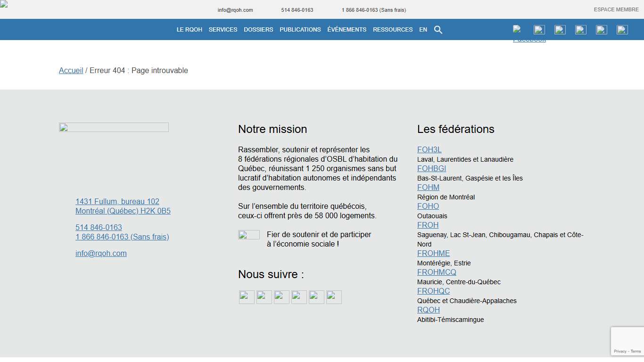Expand the RESSOURCES navigation menu
The height and width of the screenshot is (362, 644).
(393, 29)
